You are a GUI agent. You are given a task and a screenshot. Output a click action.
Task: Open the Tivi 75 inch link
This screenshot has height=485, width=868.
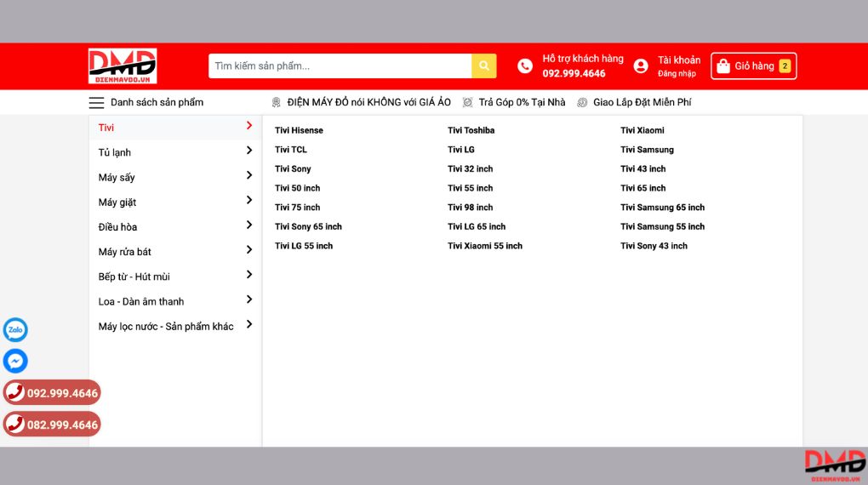tap(297, 208)
